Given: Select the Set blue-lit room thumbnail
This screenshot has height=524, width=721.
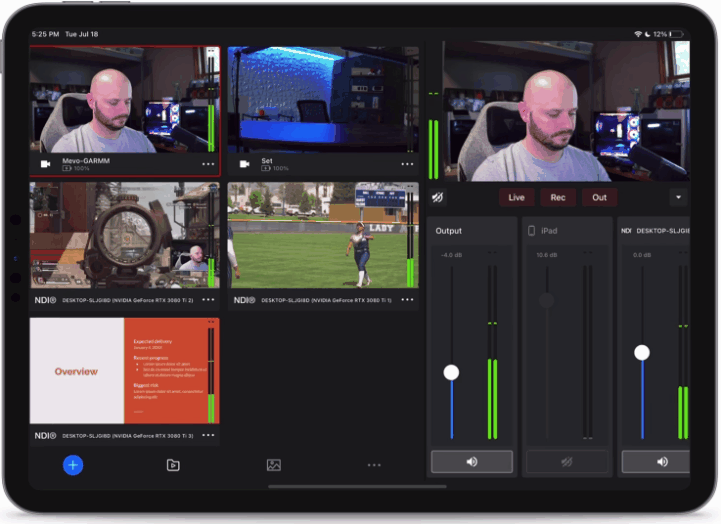Looking at the screenshot, I should point(323,99).
